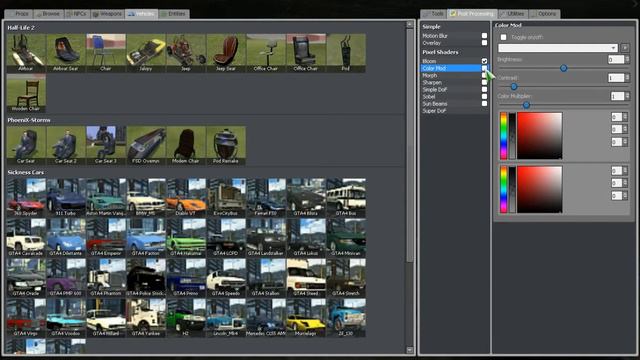Check the Color Mod 'Toggle on/off' box

[504, 37]
